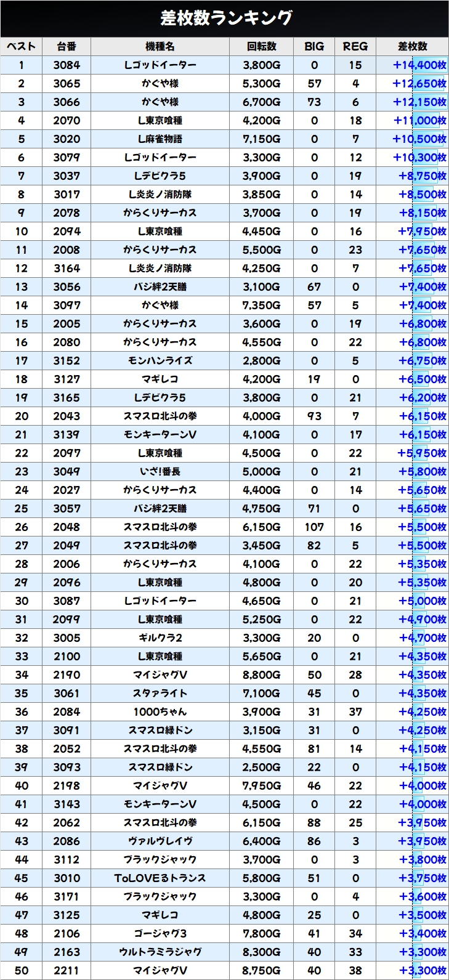Image resolution: width=449 pixels, height=980 pixels.
Task: Select the +8,500枚 value
Action: pos(423,194)
